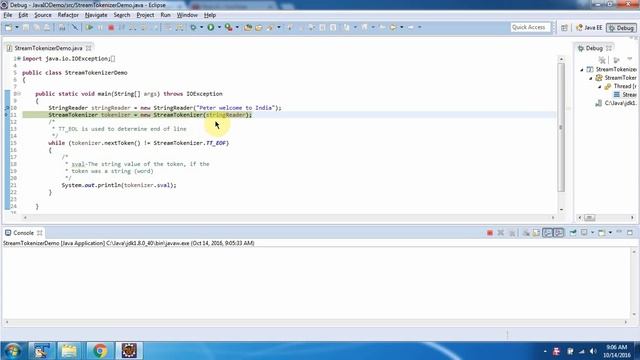This screenshot has width=640, height=360.
Task: Click the Print toolbar icon
Action: tap(62, 27)
